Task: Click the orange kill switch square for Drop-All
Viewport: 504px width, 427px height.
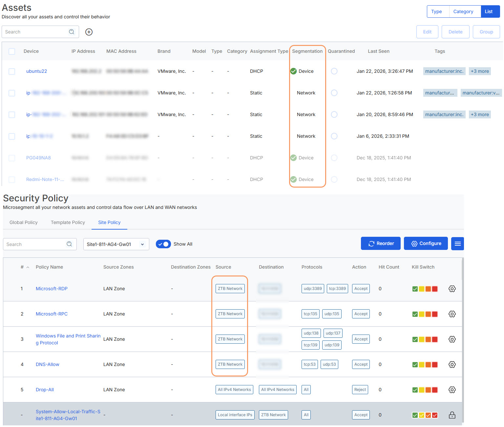Action: [428, 390]
